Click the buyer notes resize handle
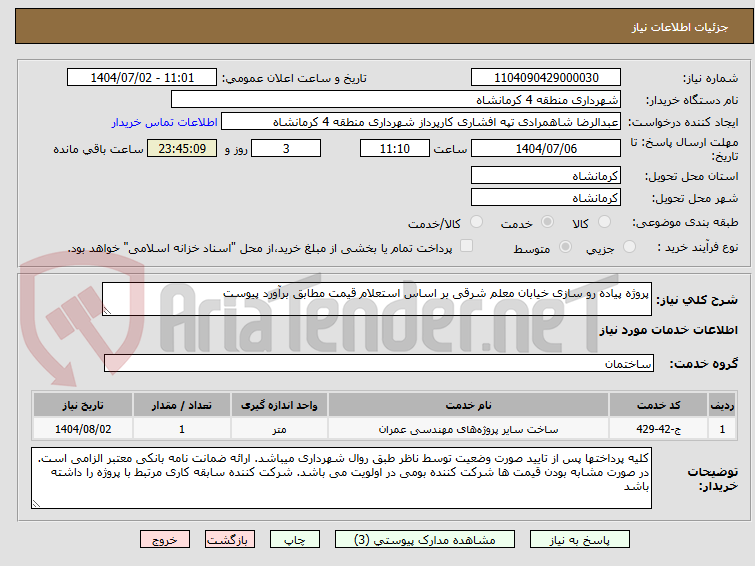Screen dimensions: 755x566 coord(36,504)
